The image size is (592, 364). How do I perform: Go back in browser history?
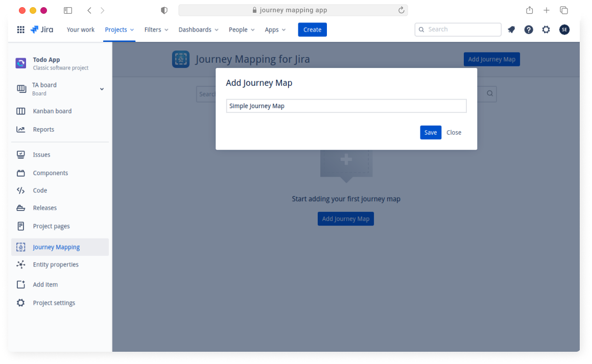(x=89, y=10)
